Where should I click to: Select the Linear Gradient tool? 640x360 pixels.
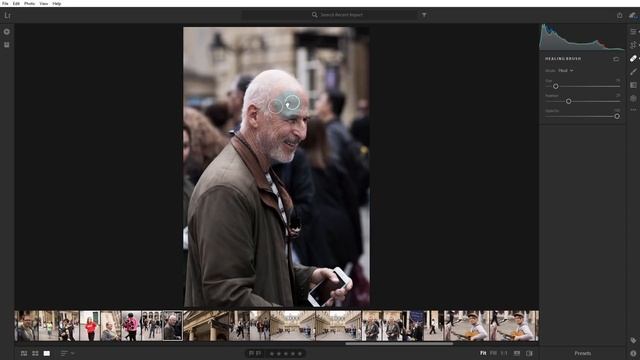(x=633, y=85)
